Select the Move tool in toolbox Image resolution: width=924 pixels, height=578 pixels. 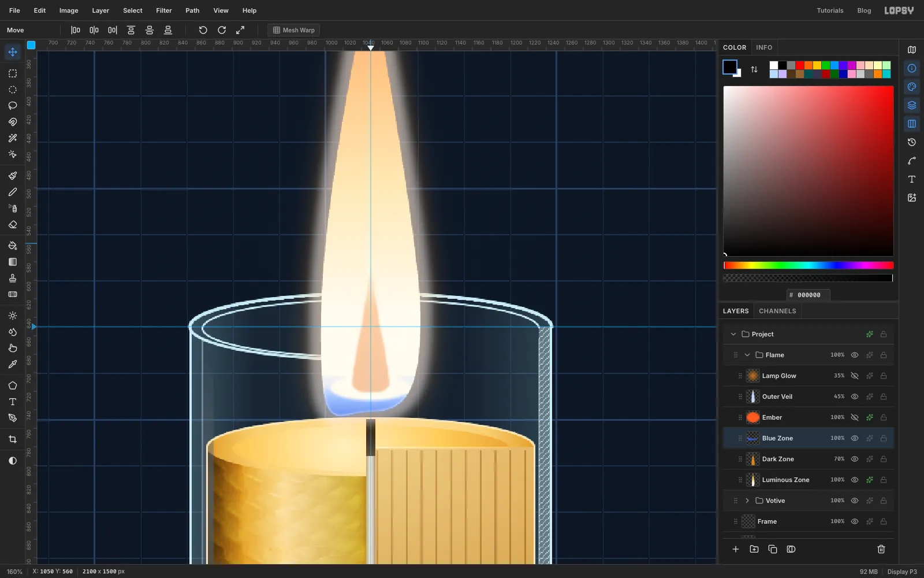tap(13, 52)
